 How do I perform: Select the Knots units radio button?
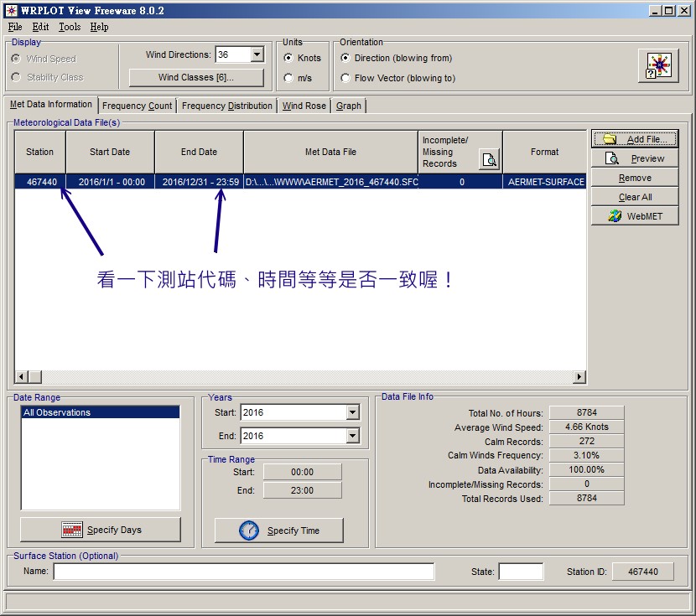tap(288, 59)
